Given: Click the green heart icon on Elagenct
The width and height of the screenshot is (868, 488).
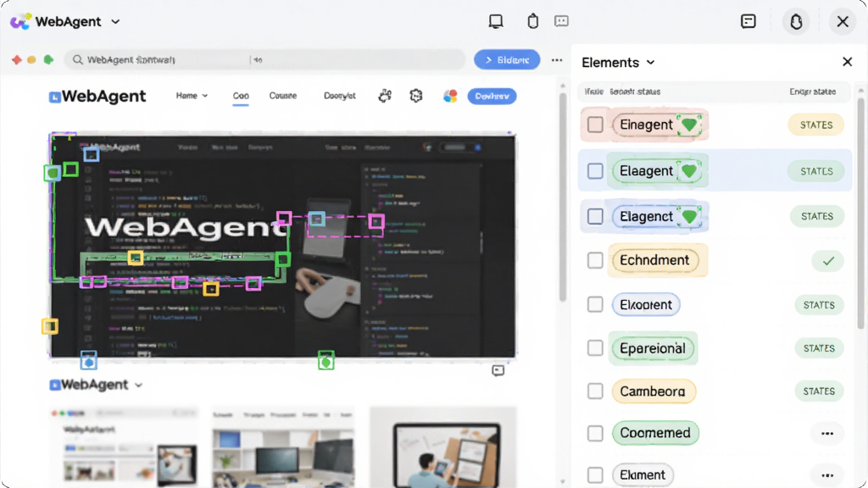Looking at the screenshot, I should [689, 216].
